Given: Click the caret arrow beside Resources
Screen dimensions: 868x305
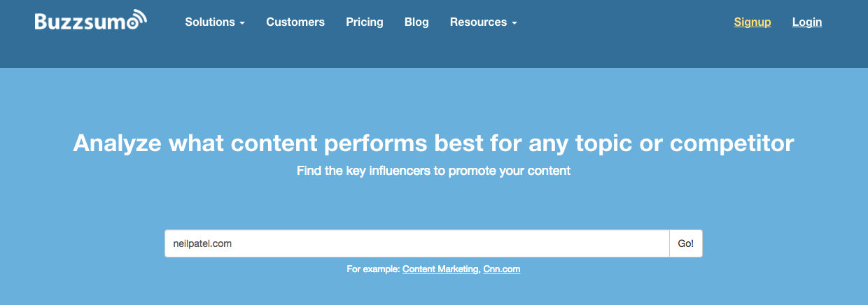Looking at the screenshot, I should coord(514,23).
